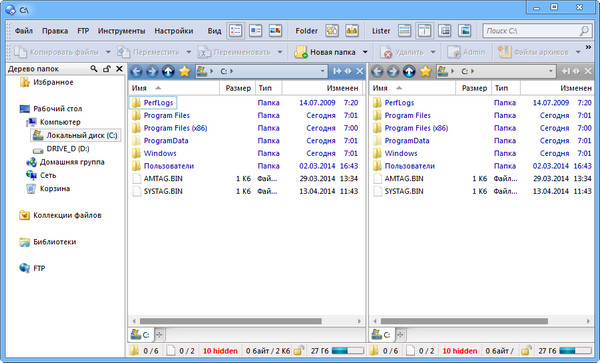This screenshot has width=600, height=363.
Task: Open favorites star in left pane
Action: tap(185, 71)
